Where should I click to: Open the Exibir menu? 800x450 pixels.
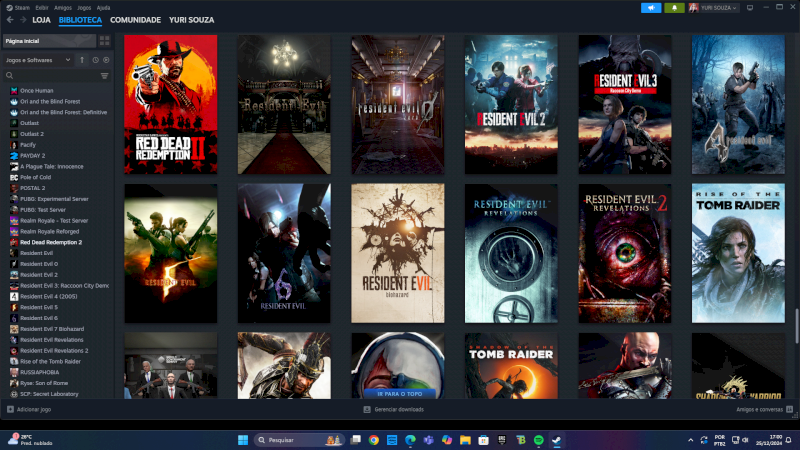42,7
